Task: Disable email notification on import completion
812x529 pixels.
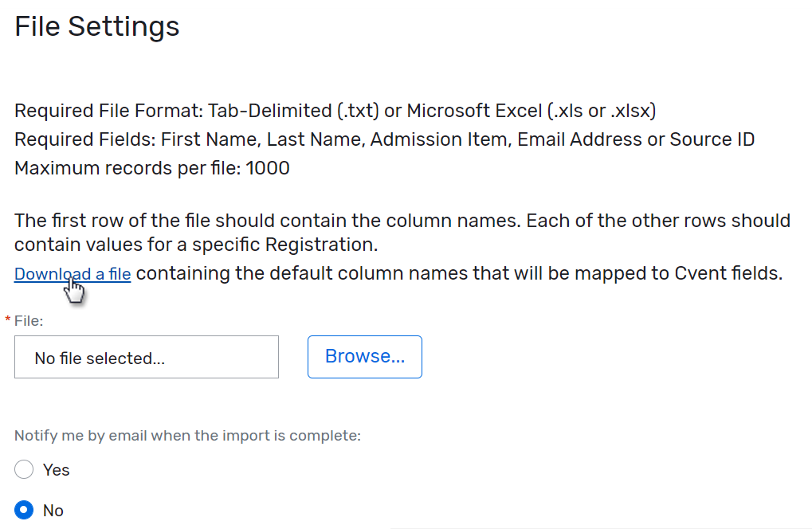Action: pos(23,510)
